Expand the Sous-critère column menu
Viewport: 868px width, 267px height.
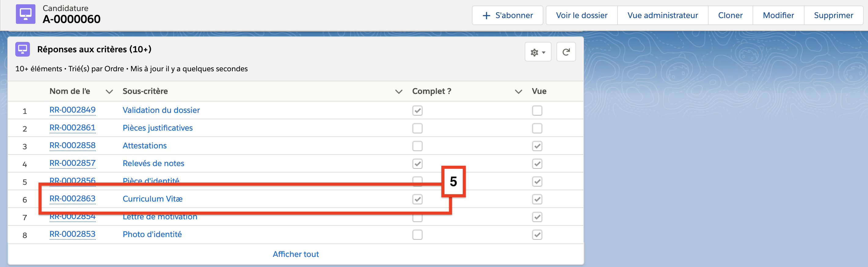[x=399, y=91]
